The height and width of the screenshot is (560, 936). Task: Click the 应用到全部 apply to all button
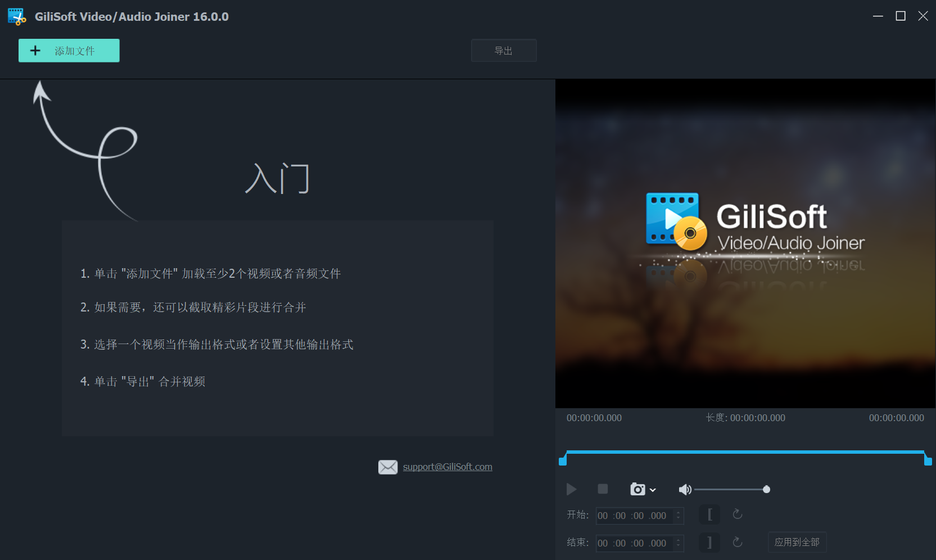pos(797,542)
